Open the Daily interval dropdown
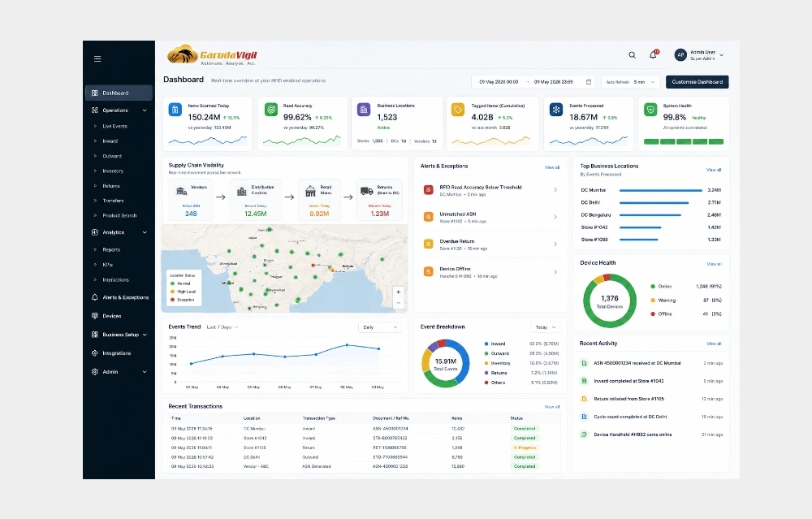 coord(380,327)
